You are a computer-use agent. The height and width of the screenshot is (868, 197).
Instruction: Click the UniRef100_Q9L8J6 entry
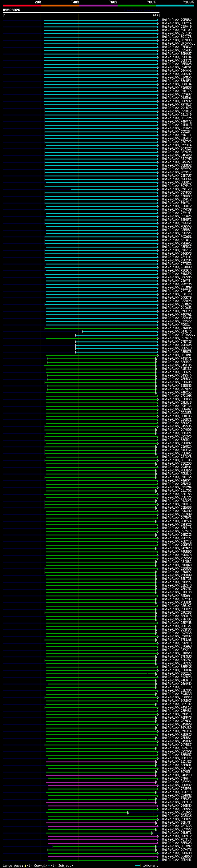point(176,402)
